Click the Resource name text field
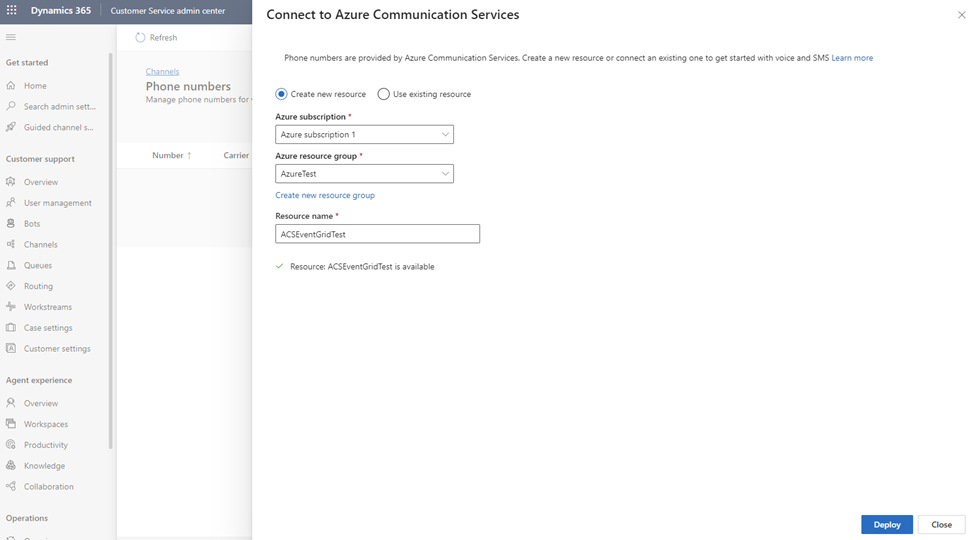Viewport: 975px width, 540px height. click(377, 234)
